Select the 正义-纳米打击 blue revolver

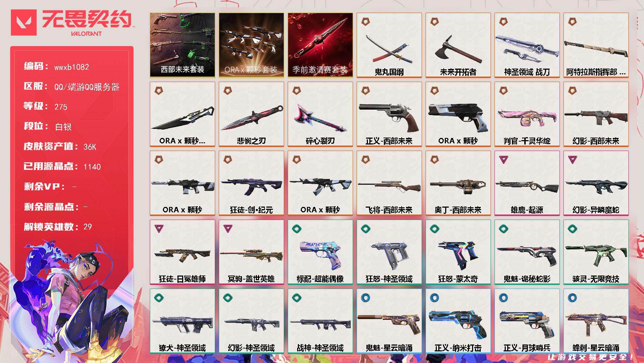[x=458, y=321]
